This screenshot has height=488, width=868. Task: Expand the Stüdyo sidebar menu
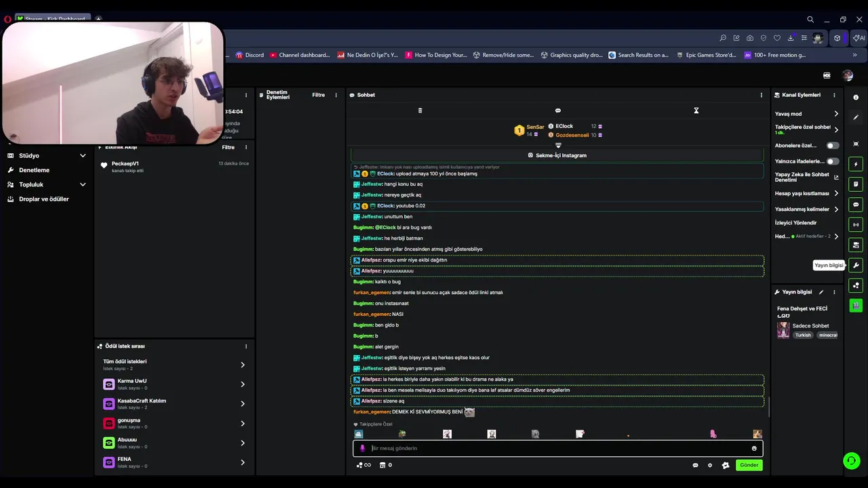click(x=47, y=155)
